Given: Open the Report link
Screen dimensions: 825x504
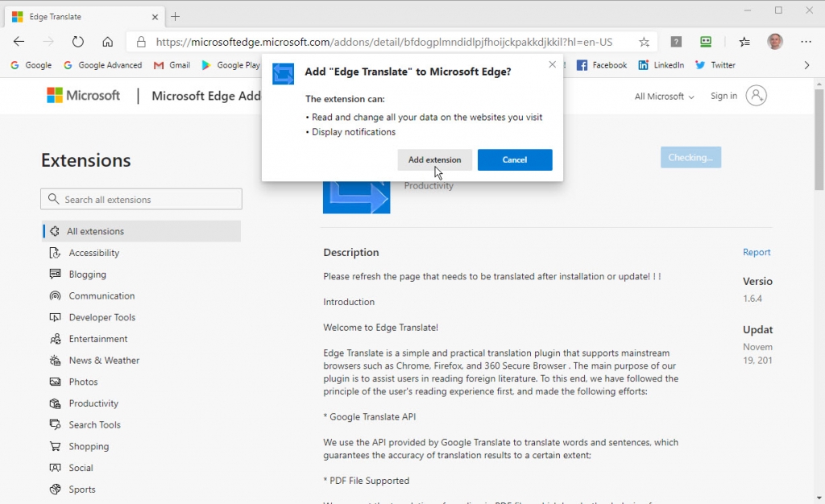Looking at the screenshot, I should 756,252.
